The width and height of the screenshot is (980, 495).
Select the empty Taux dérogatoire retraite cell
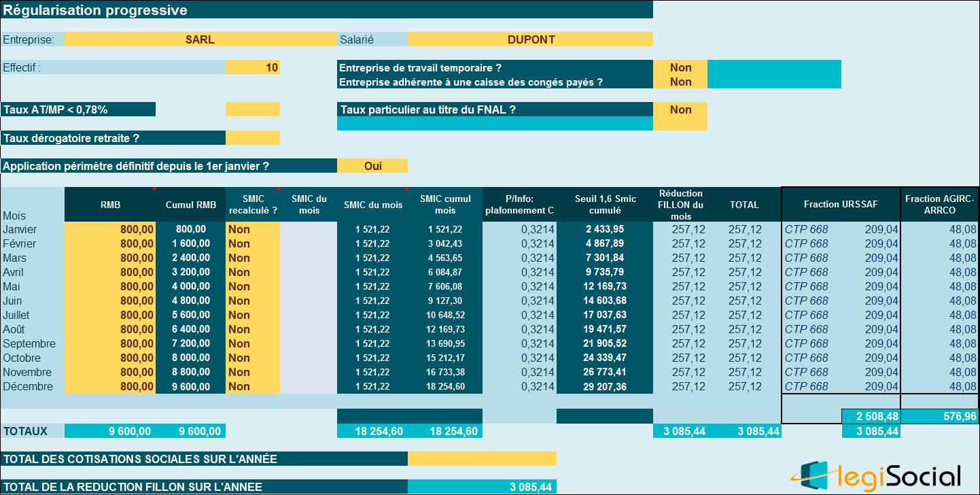(252, 138)
